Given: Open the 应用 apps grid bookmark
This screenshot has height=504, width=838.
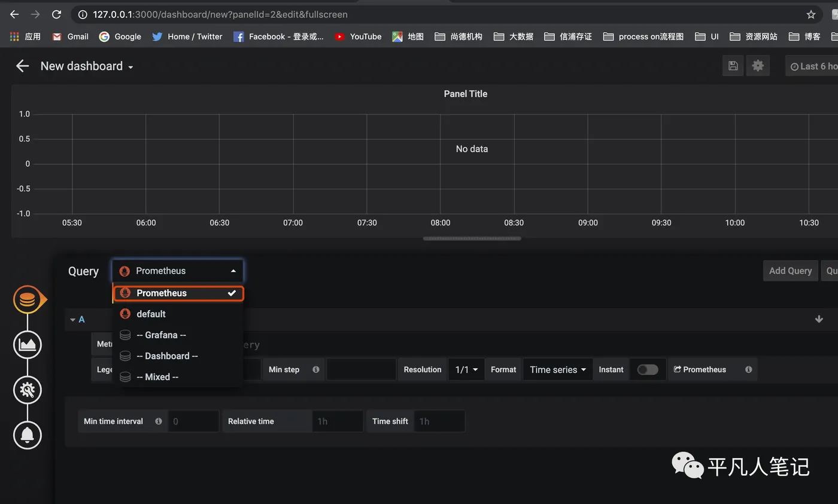Looking at the screenshot, I should [25, 37].
